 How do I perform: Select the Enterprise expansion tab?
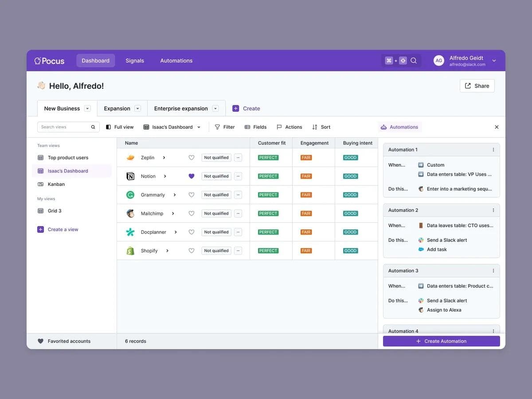181,109
